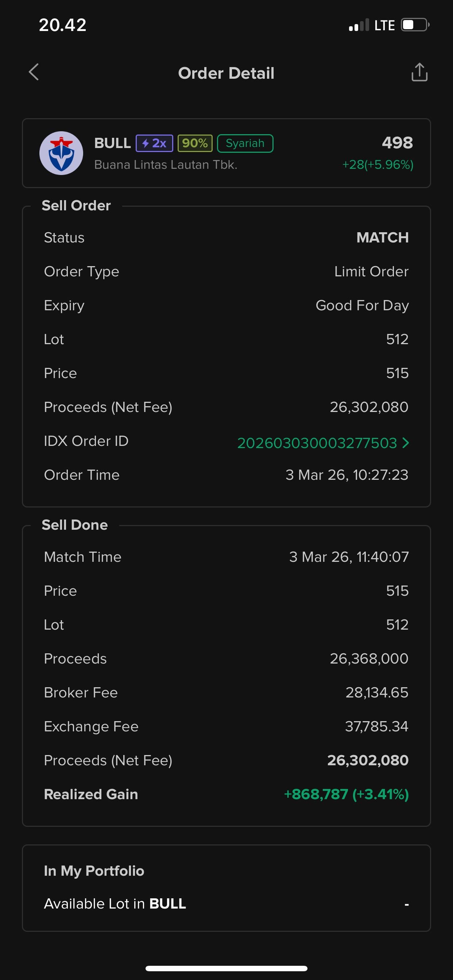Tap the share icon in header
Viewport: 453px width, 980px height.
pos(419,72)
